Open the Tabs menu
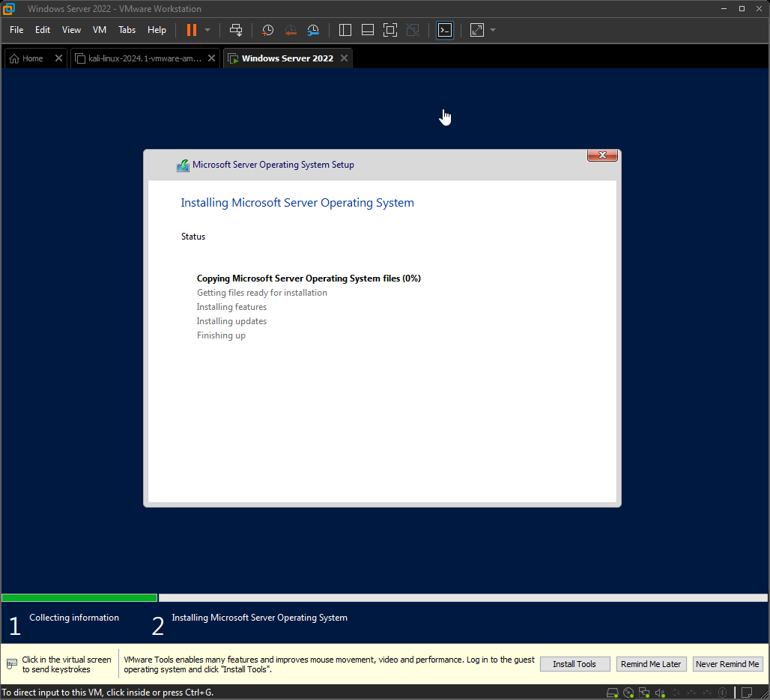 pyautogui.click(x=127, y=30)
